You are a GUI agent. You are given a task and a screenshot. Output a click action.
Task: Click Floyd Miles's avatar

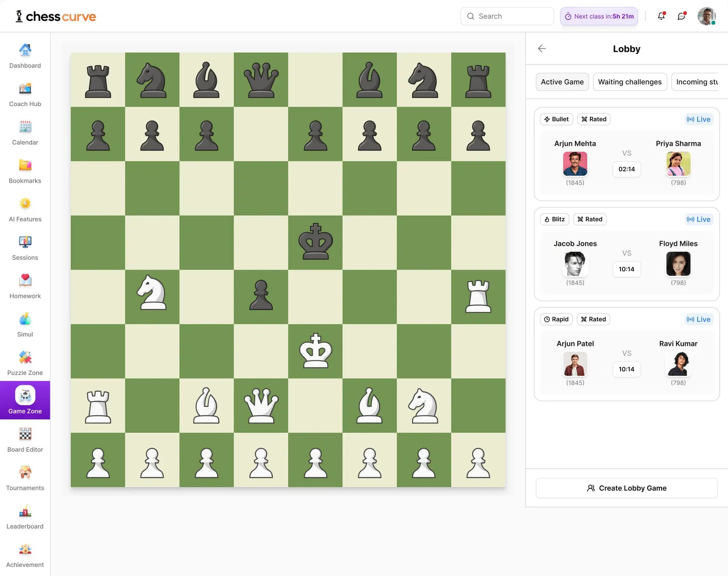(x=678, y=264)
